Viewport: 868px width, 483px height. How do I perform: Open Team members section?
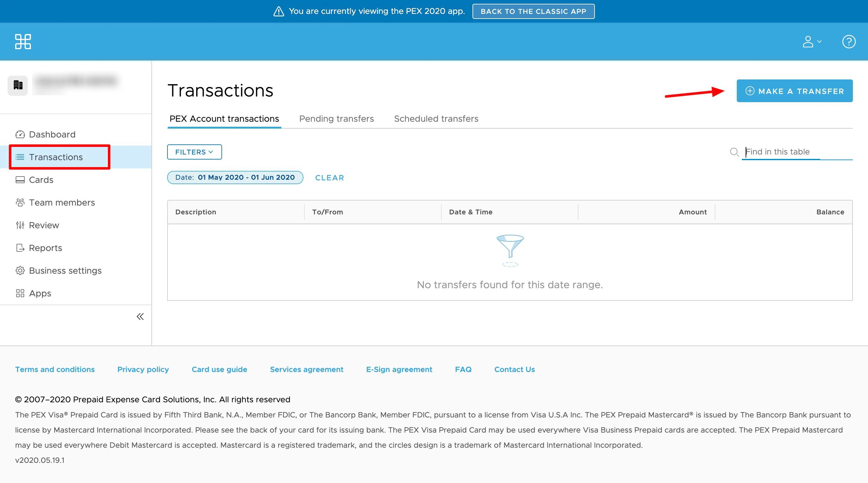(x=62, y=202)
